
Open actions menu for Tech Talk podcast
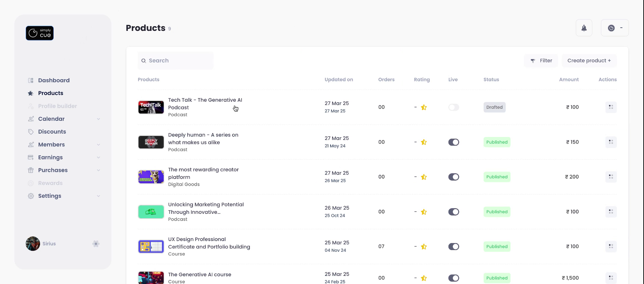coord(611,107)
